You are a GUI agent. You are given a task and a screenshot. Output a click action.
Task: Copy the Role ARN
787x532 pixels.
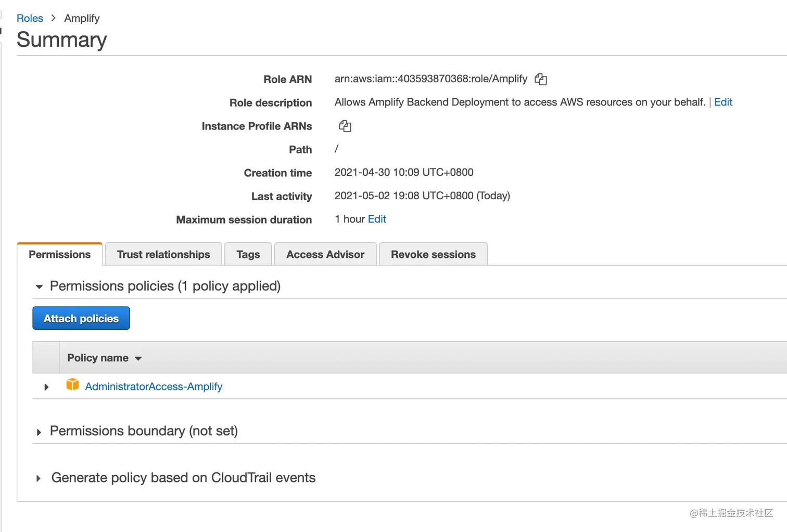pos(541,79)
